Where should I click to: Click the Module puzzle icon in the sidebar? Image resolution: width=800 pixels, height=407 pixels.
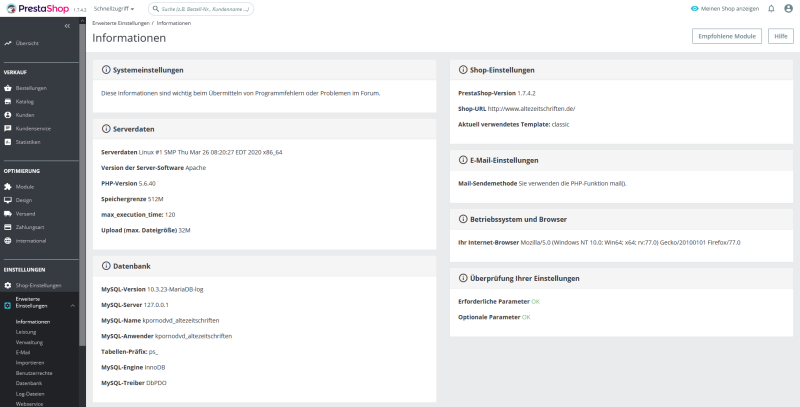point(7,186)
